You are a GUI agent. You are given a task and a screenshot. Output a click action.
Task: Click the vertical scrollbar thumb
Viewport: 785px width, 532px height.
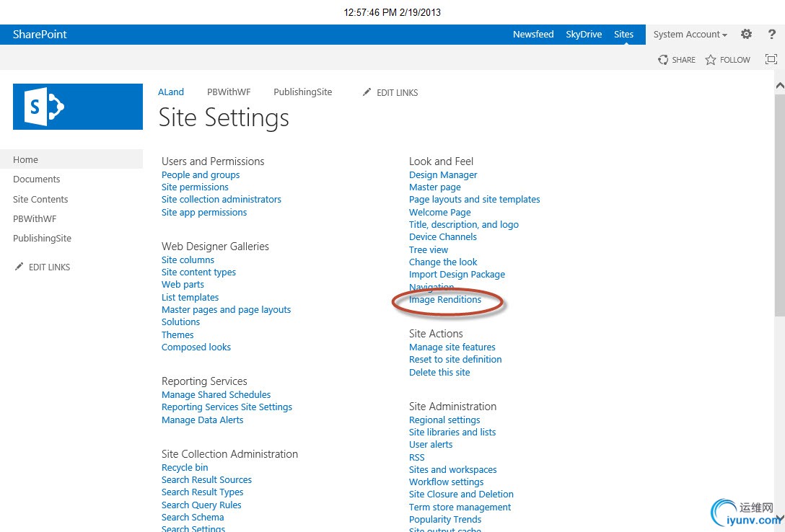coord(779,205)
